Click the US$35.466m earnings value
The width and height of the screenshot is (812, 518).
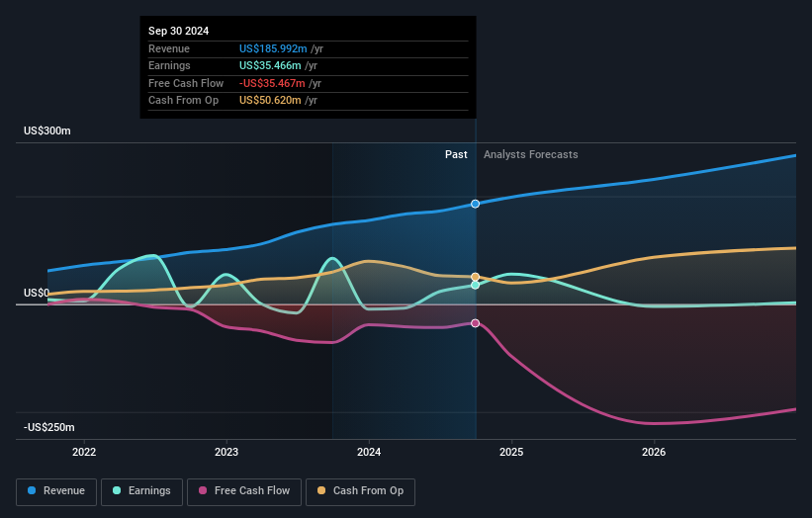click(270, 65)
